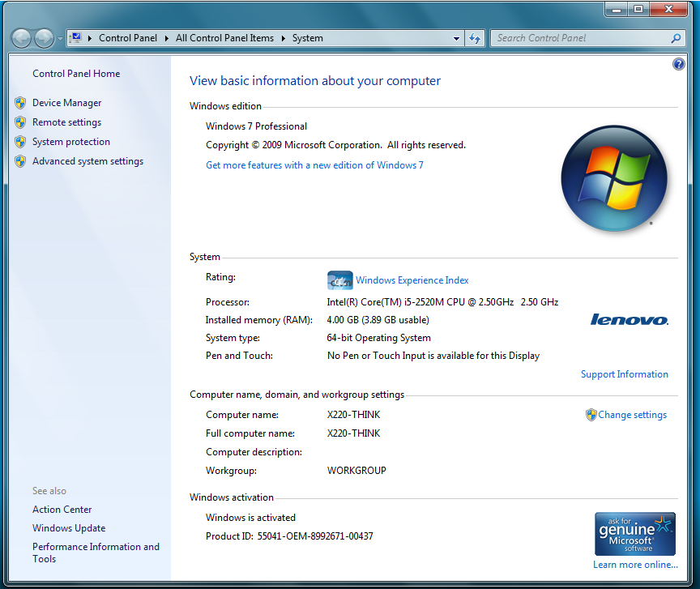This screenshot has width=700, height=589.
Task: Click the computer icon in address bar
Action: point(76,38)
